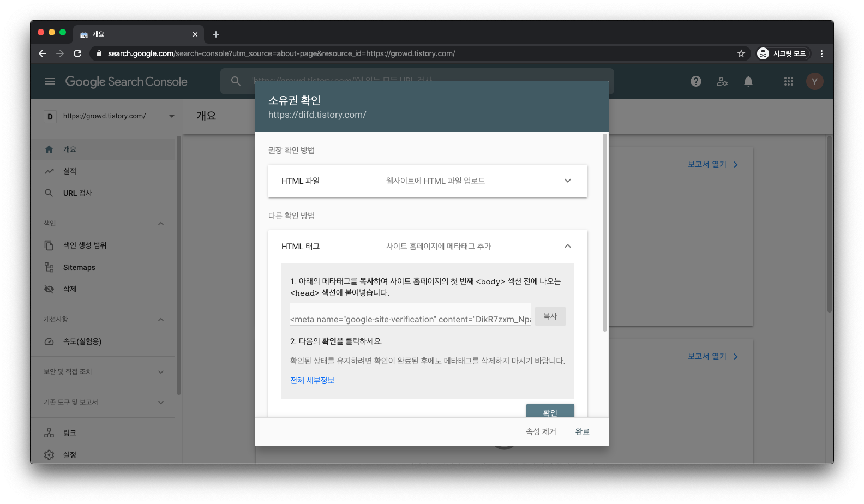Open Sitemaps in sidebar
Screen dimensions: 864x504
[x=103, y=267]
